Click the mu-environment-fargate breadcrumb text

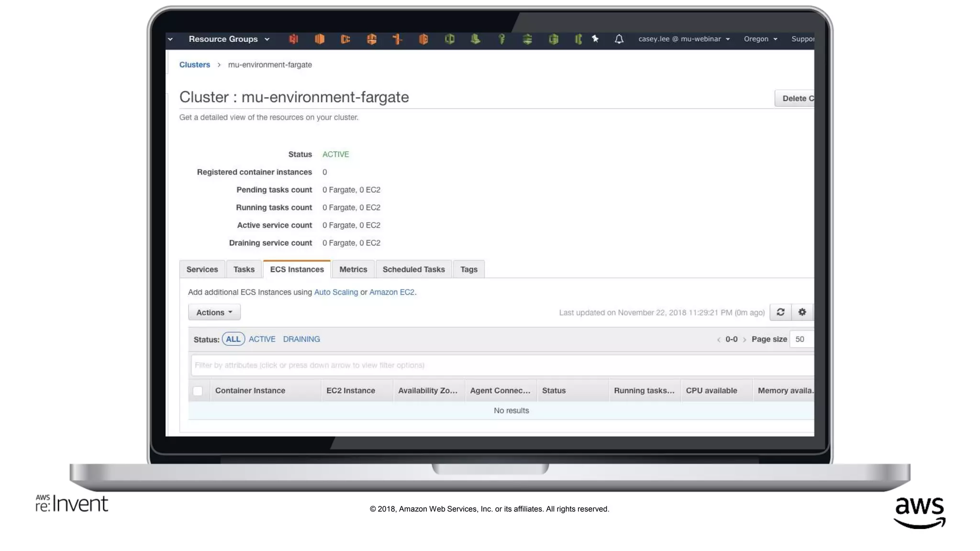[x=270, y=65]
